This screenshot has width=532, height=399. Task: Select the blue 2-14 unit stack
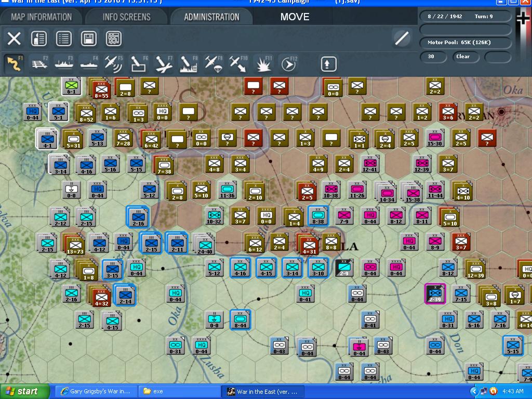click(125, 295)
